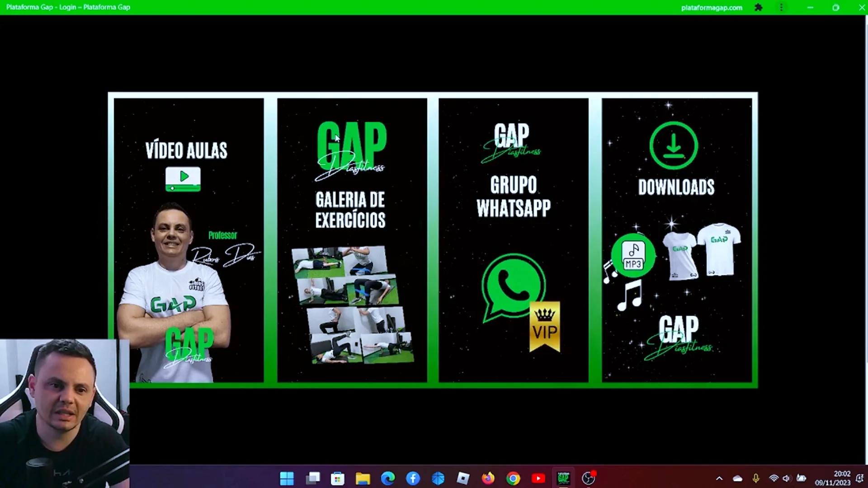Click the green download arrow icon above Downloads
This screenshot has width=868, height=488.
[x=674, y=145]
